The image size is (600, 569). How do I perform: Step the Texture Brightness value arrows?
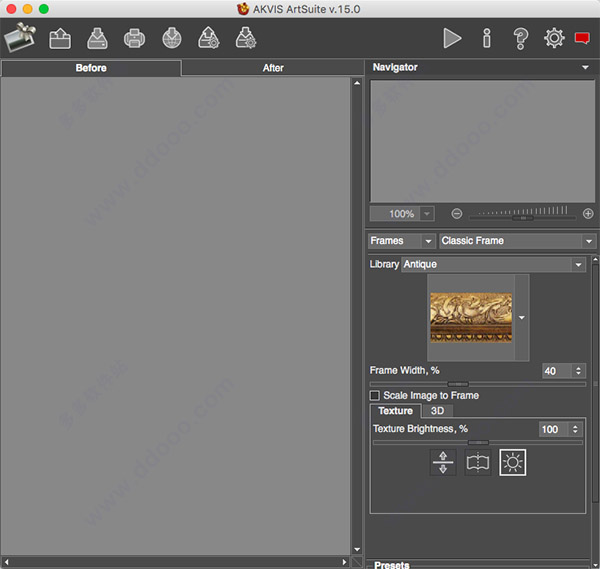click(x=575, y=429)
